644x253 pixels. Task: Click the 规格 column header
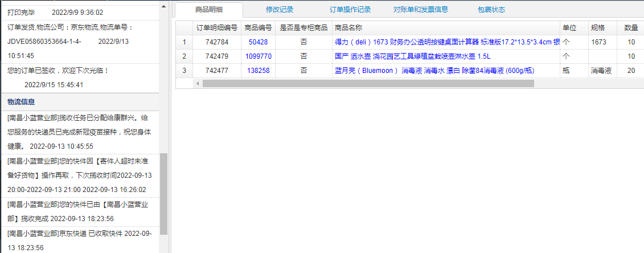click(x=602, y=28)
